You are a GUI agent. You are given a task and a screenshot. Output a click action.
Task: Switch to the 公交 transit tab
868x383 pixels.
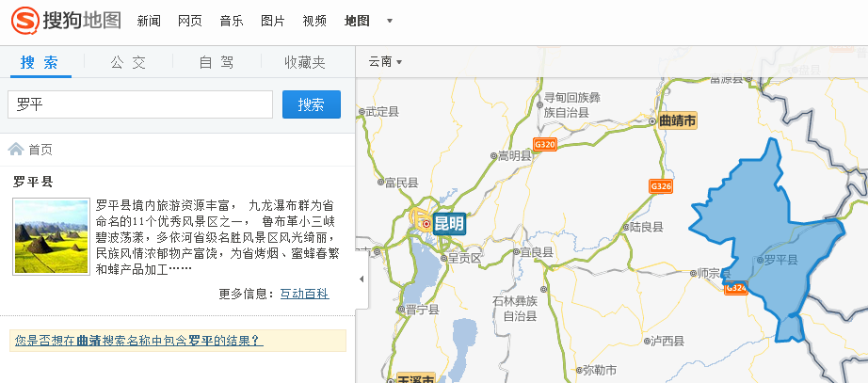(x=128, y=62)
